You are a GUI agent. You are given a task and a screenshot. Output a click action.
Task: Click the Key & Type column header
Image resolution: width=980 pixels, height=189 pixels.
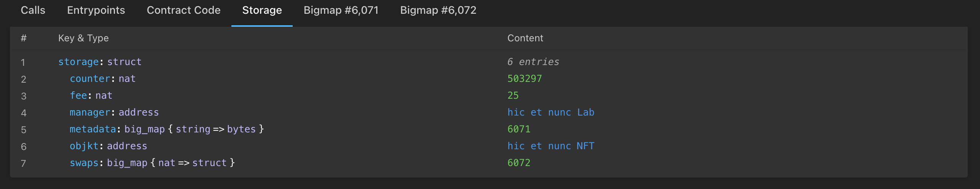pyautogui.click(x=84, y=38)
